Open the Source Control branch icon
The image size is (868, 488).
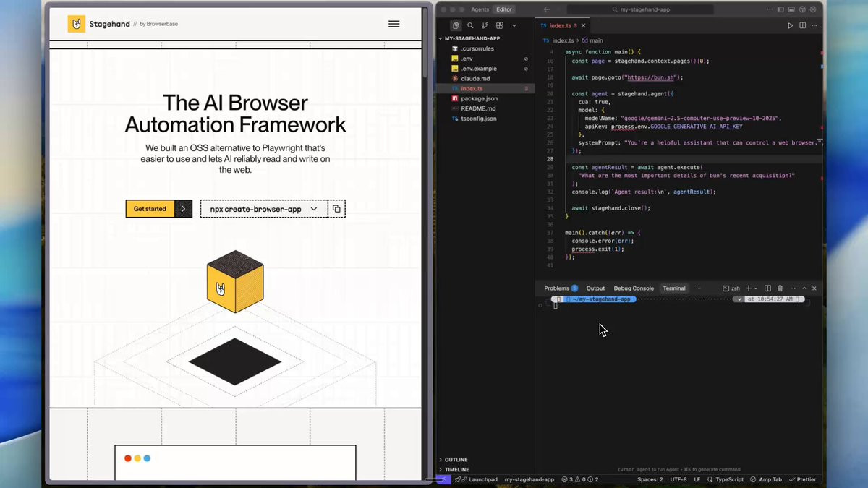point(485,25)
